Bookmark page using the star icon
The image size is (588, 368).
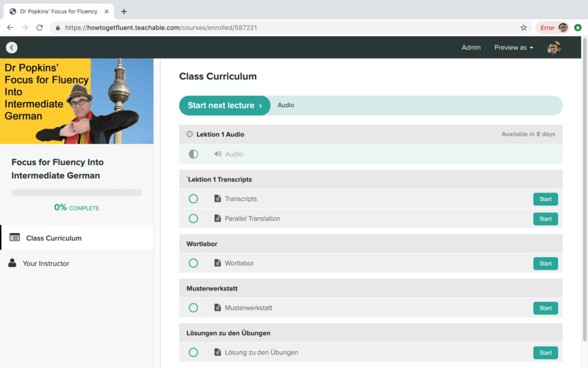click(x=523, y=28)
